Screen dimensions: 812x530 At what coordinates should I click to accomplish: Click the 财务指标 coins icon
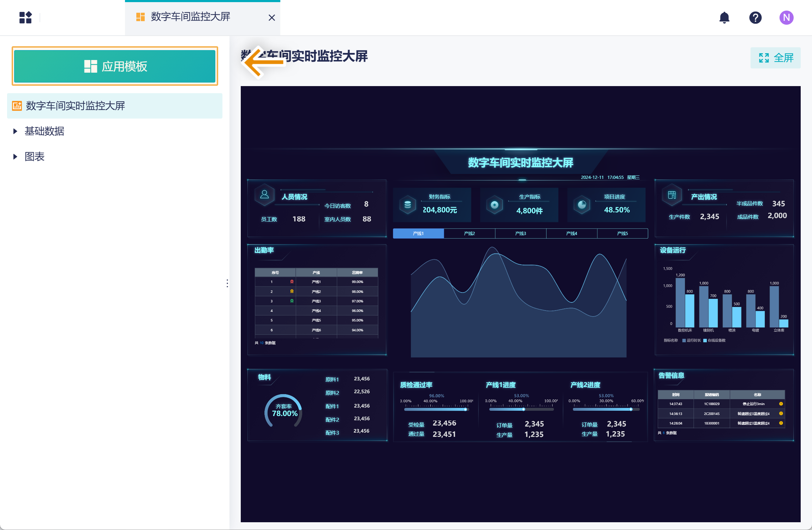tap(407, 205)
